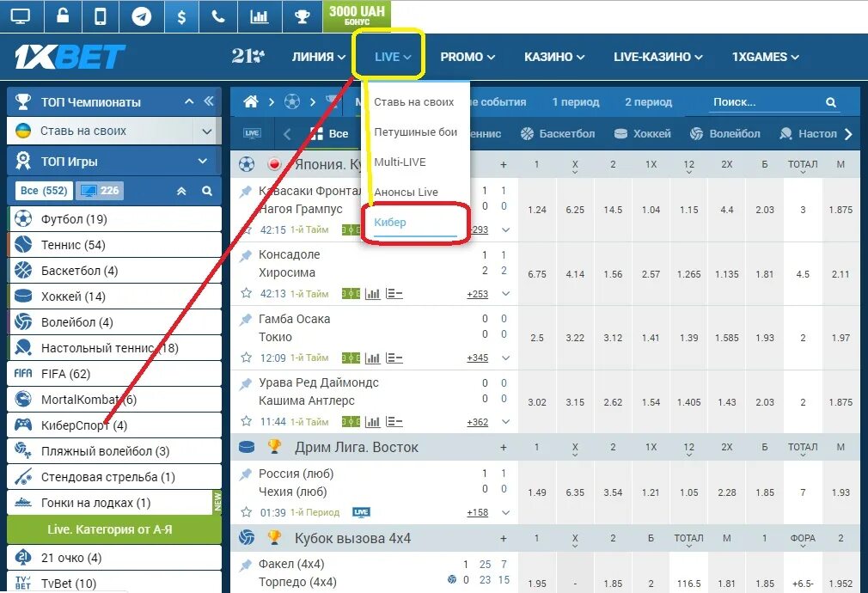Open the ЛИНИЯ menu

tap(319, 57)
